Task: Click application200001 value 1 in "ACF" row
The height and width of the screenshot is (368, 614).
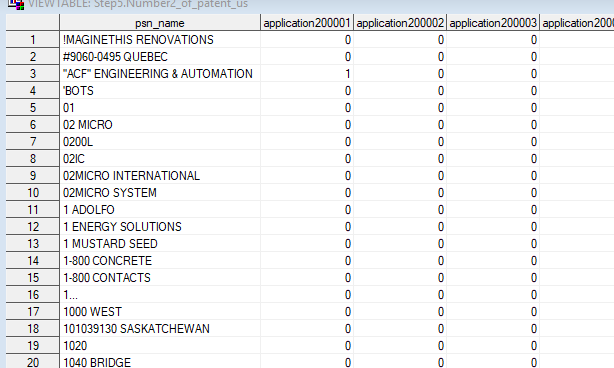Action: (x=307, y=74)
